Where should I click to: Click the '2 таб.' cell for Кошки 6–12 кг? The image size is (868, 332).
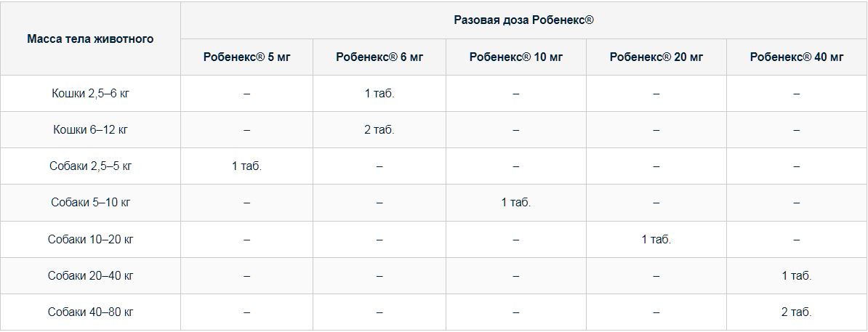[379, 130]
